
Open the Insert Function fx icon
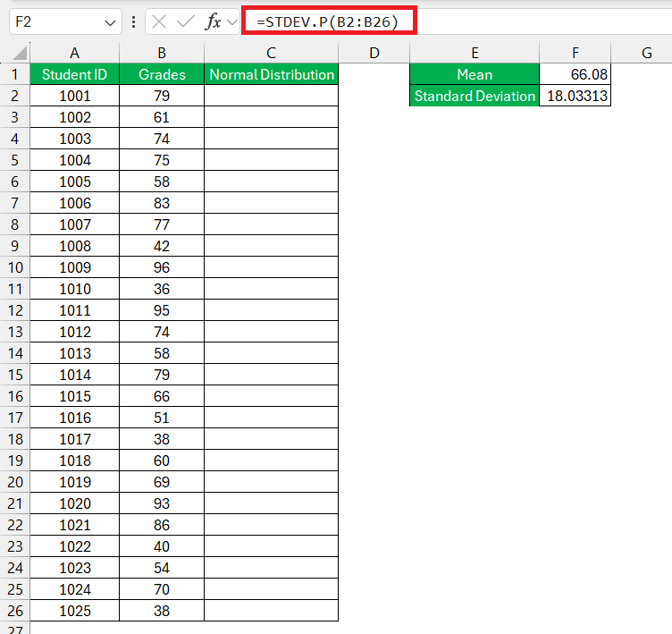(213, 21)
